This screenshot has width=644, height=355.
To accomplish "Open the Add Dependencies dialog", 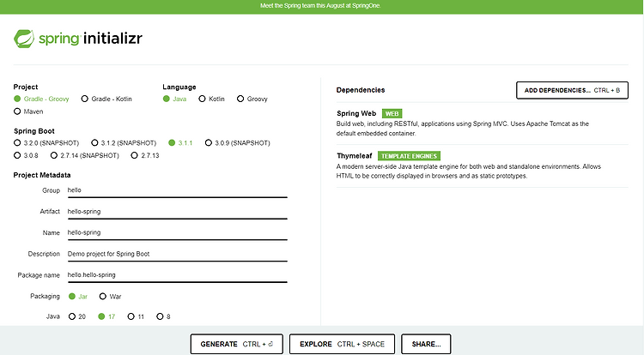I will 572,90.
